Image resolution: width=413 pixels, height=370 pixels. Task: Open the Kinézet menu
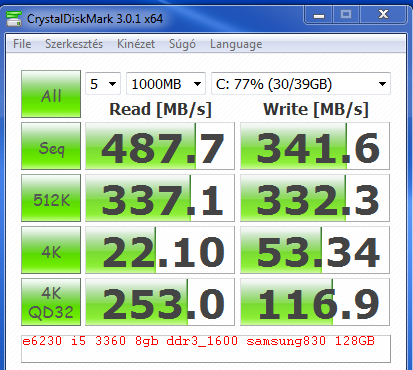point(136,44)
